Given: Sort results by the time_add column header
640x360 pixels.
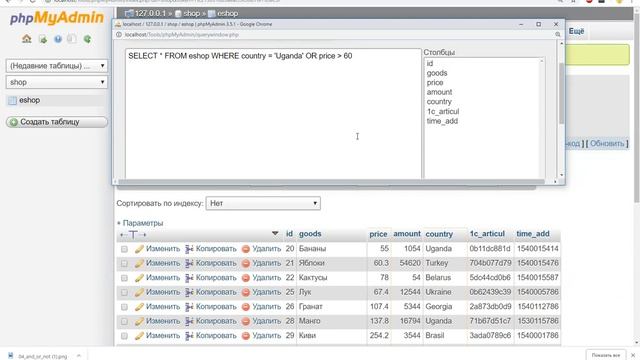Looking at the screenshot, I should (x=533, y=234).
